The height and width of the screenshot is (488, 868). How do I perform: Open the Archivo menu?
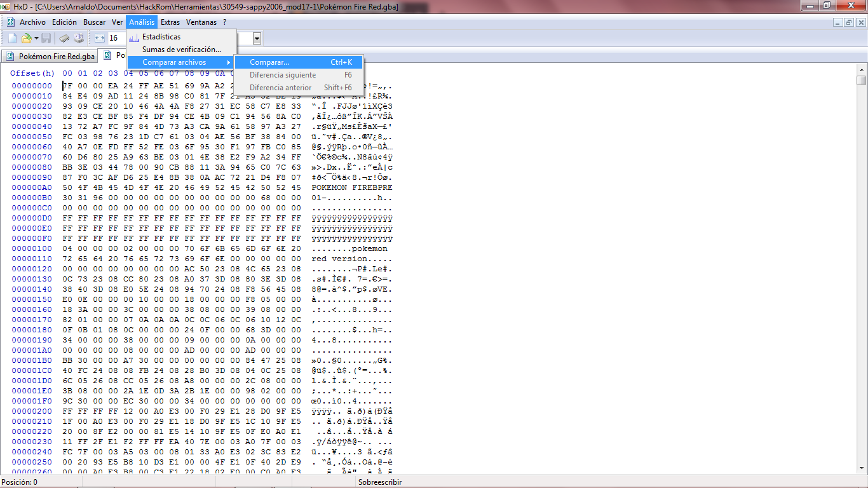tap(32, 22)
